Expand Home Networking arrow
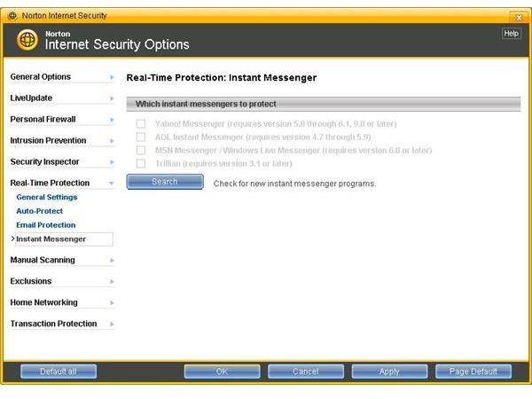The width and height of the screenshot is (532, 399). click(x=112, y=302)
